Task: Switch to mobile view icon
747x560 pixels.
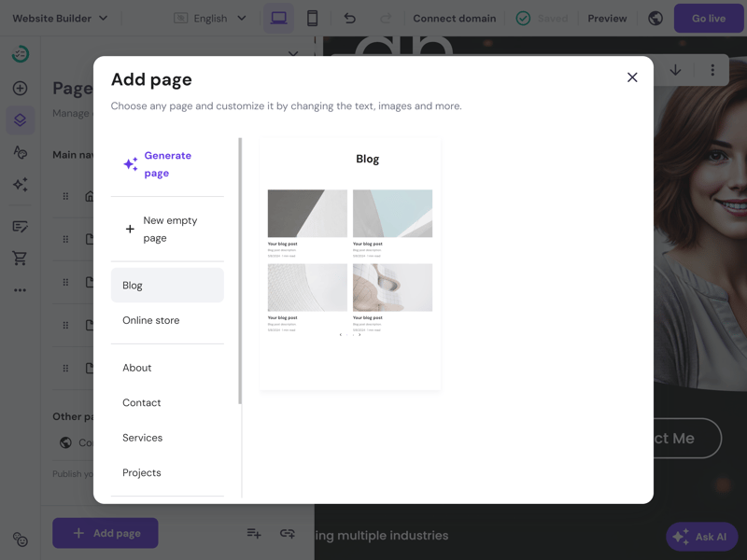Action: (x=312, y=18)
